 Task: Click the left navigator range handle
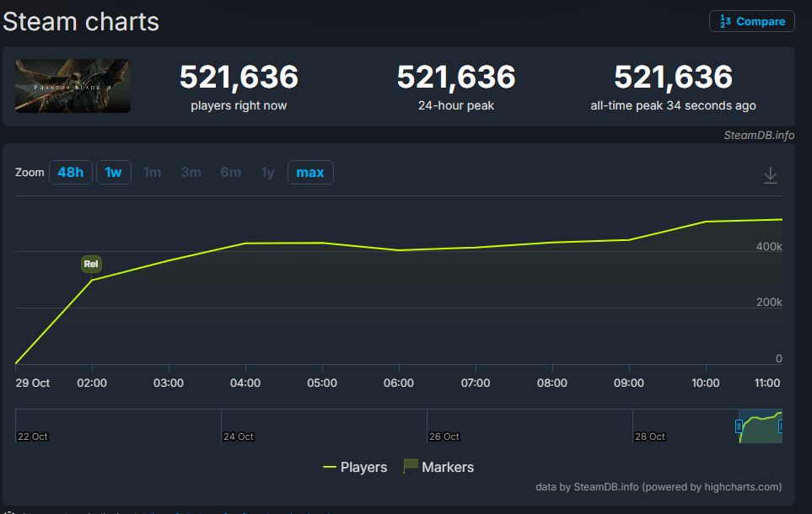(x=739, y=426)
